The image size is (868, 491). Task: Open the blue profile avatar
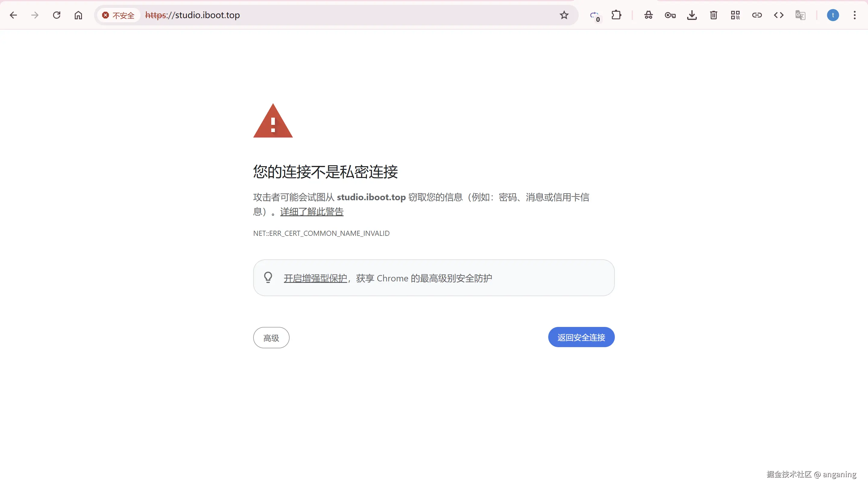833,15
